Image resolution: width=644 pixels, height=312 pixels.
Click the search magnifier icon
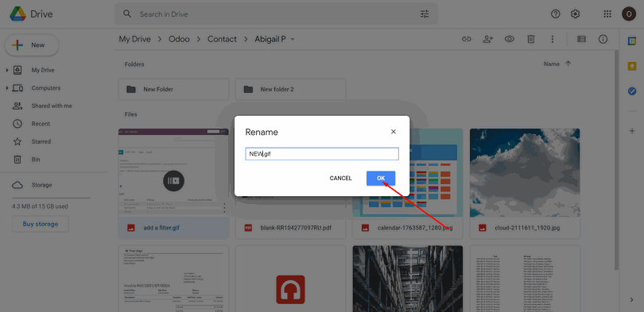(x=127, y=14)
